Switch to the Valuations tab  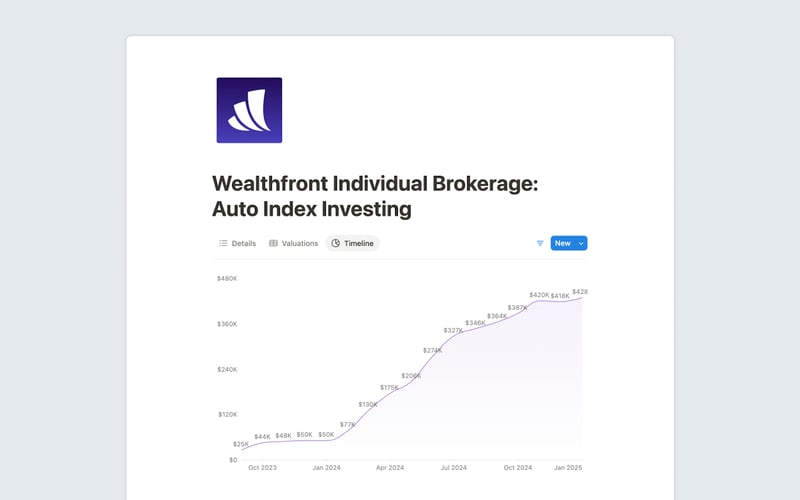coord(293,243)
